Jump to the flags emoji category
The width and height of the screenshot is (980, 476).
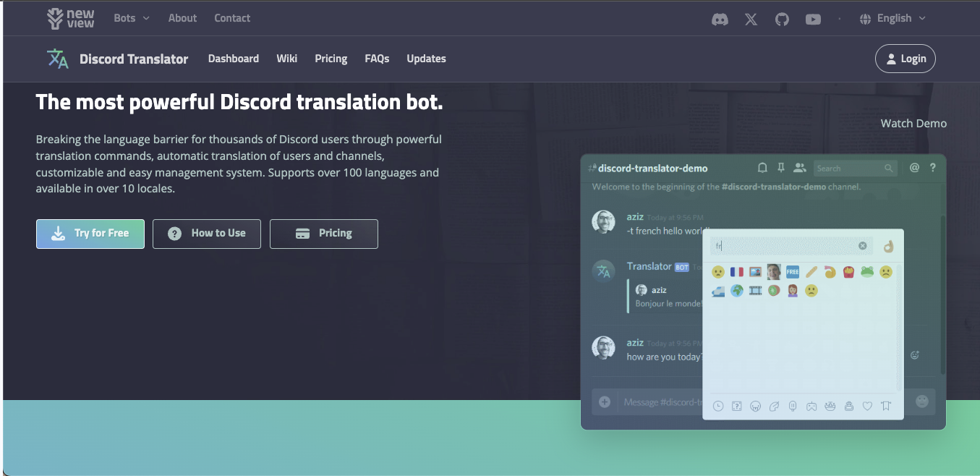pos(886,407)
